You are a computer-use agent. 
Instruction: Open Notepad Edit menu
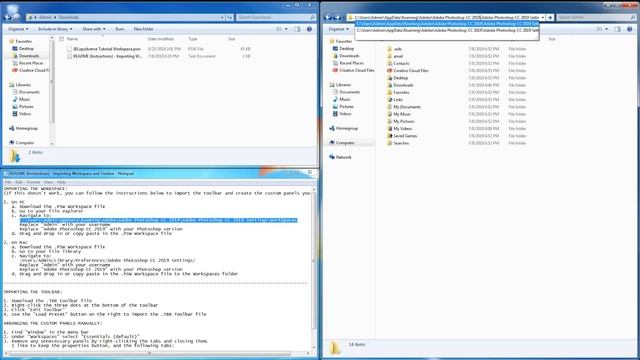click(19, 182)
